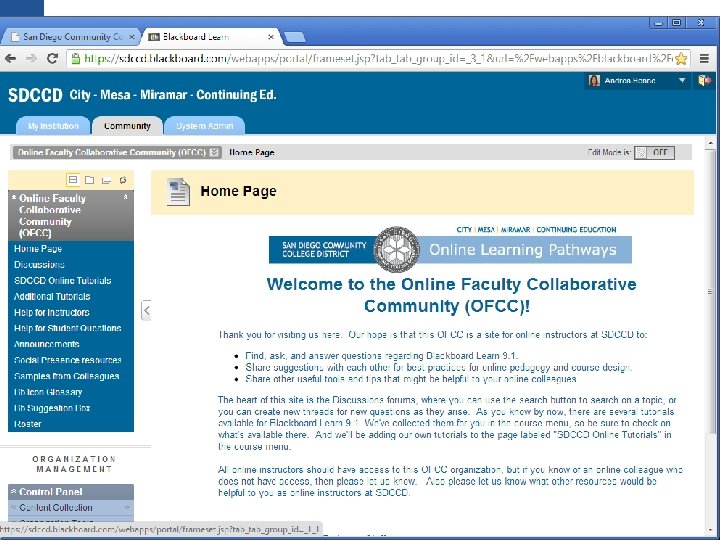720x540 pixels.
Task: Open Announcements in course menu
Action: click(46, 344)
